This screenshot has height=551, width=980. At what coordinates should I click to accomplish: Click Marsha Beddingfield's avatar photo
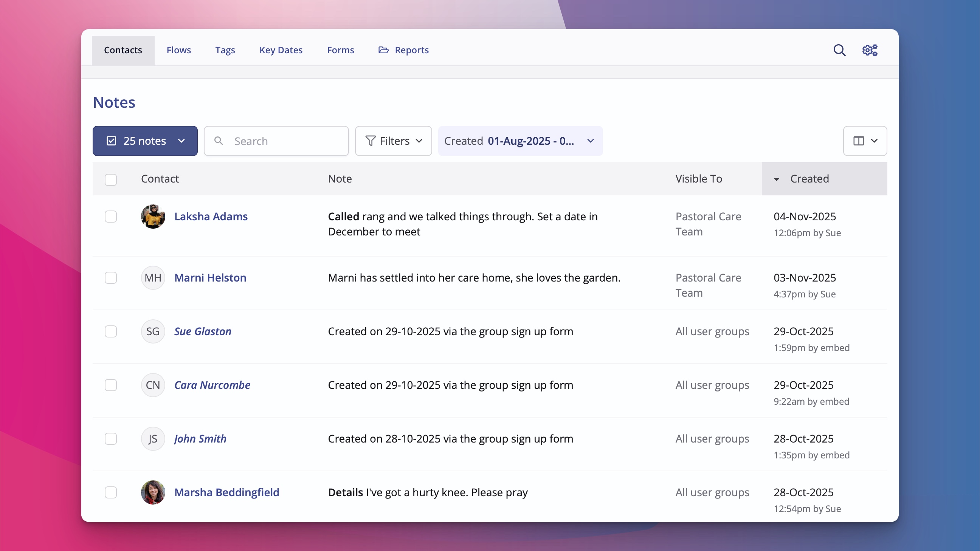coord(153,492)
